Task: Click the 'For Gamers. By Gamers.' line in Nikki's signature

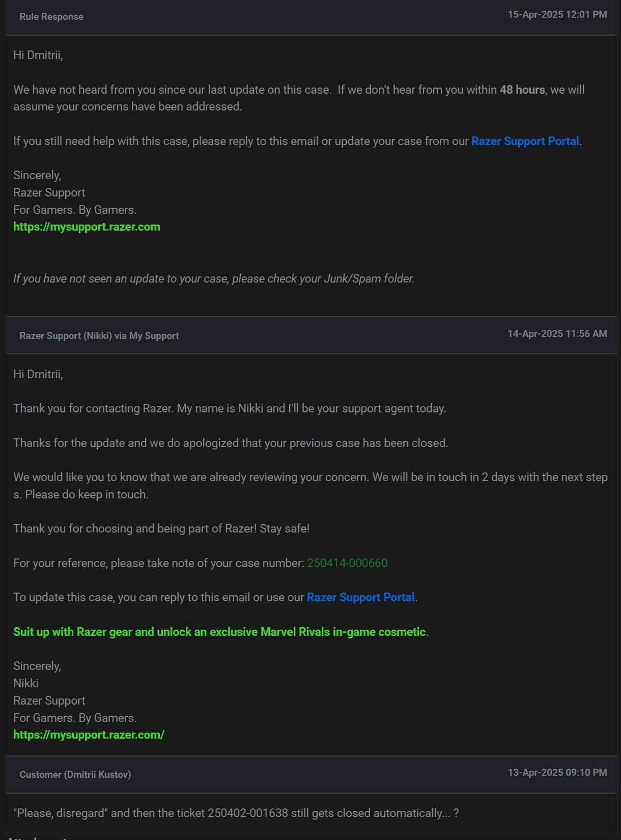Action: [x=75, y=718]
